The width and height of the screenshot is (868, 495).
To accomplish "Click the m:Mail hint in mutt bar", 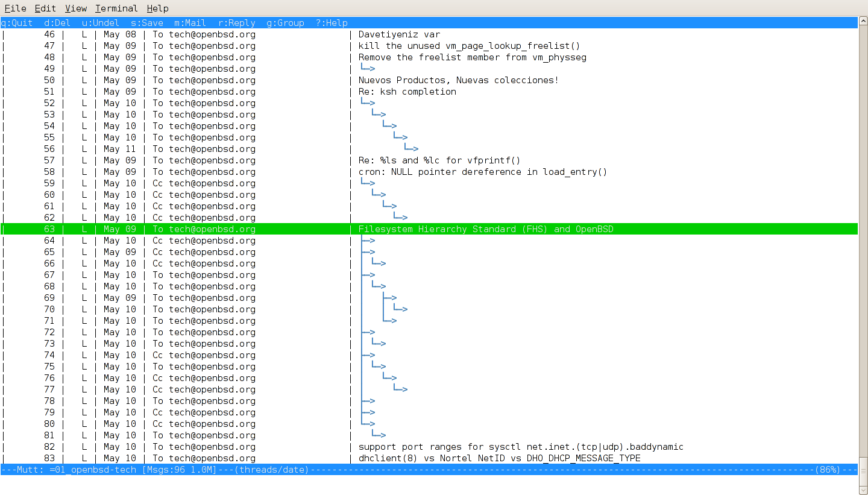I will click(x=190, y=23).
